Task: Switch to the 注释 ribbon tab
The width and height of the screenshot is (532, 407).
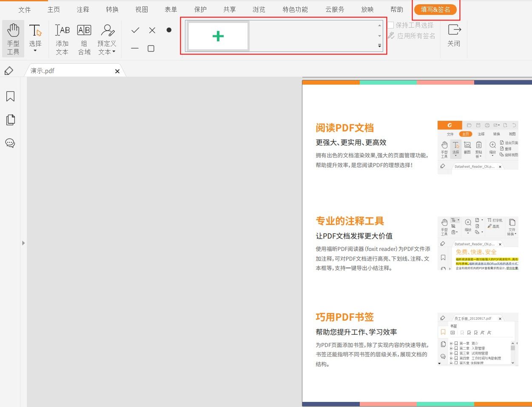Action: 83,9
